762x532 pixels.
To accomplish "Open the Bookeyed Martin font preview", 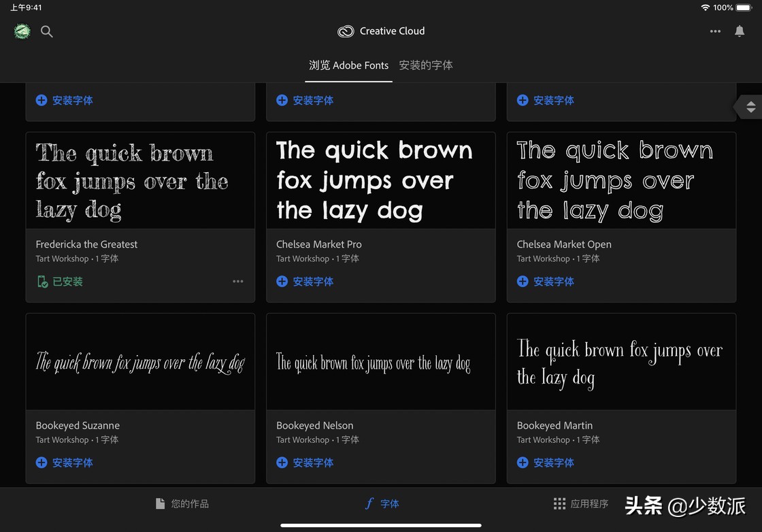I will (x=621, y=362).
